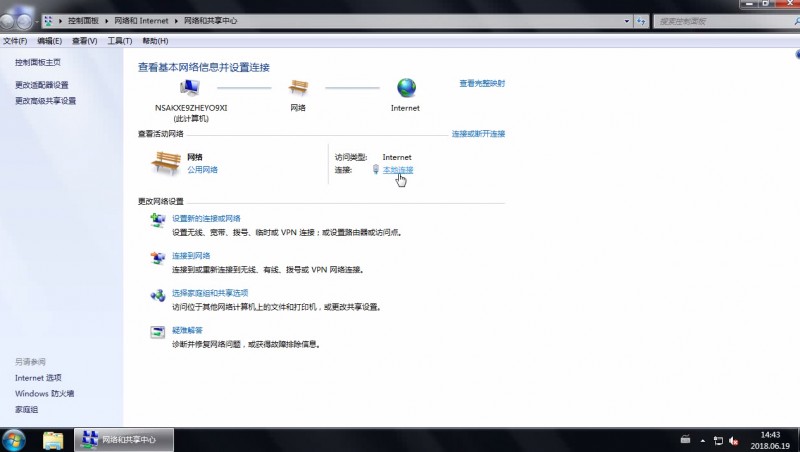Screen dimensions: 800x452
Task: Go to 控制面板主页 in sidebar
Action: 38,62
